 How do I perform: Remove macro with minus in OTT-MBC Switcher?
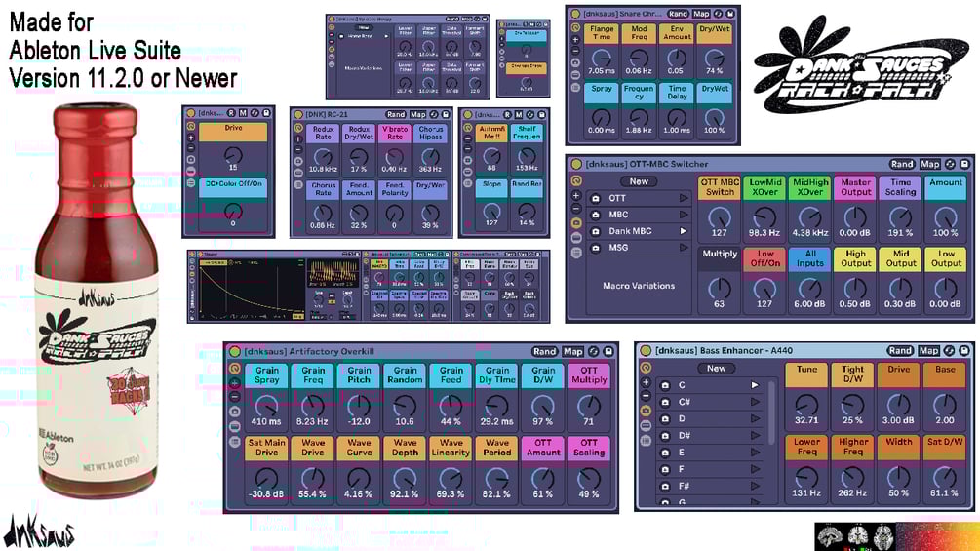pos(576,209)
